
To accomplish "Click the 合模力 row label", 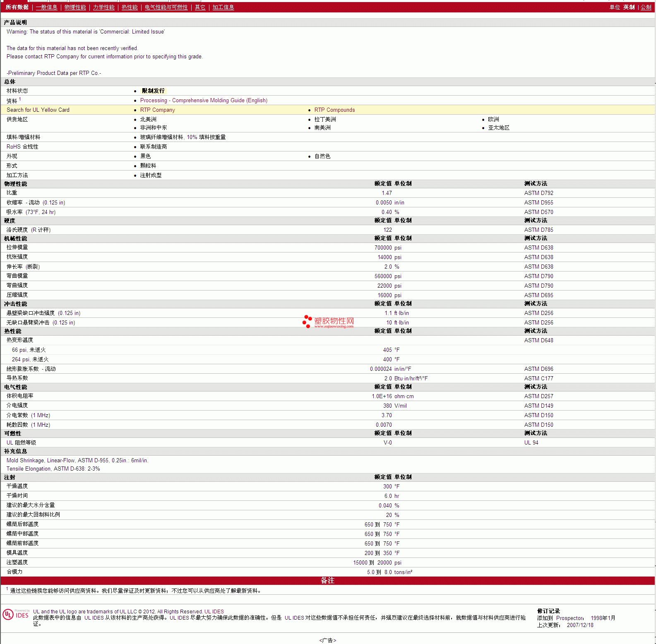I will pos(14,572).
